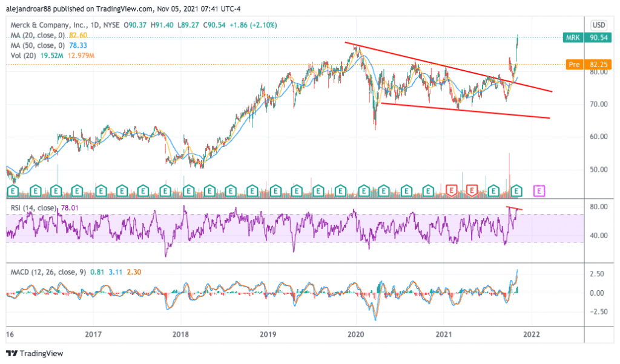Click the MACD (12, 26, close, 9) legend
Image resolution: width=620 pixels, height=364 pixels.
[x=48, y=272]
